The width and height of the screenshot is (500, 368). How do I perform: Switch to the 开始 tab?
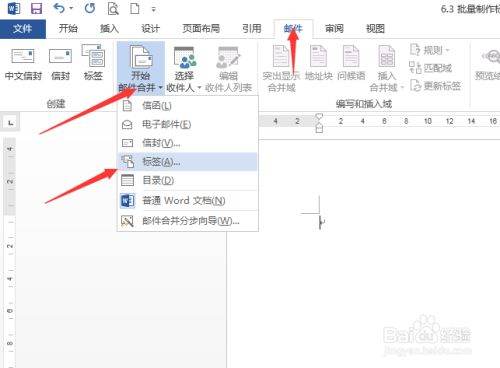pyautogui.click(x=68, y=29)
